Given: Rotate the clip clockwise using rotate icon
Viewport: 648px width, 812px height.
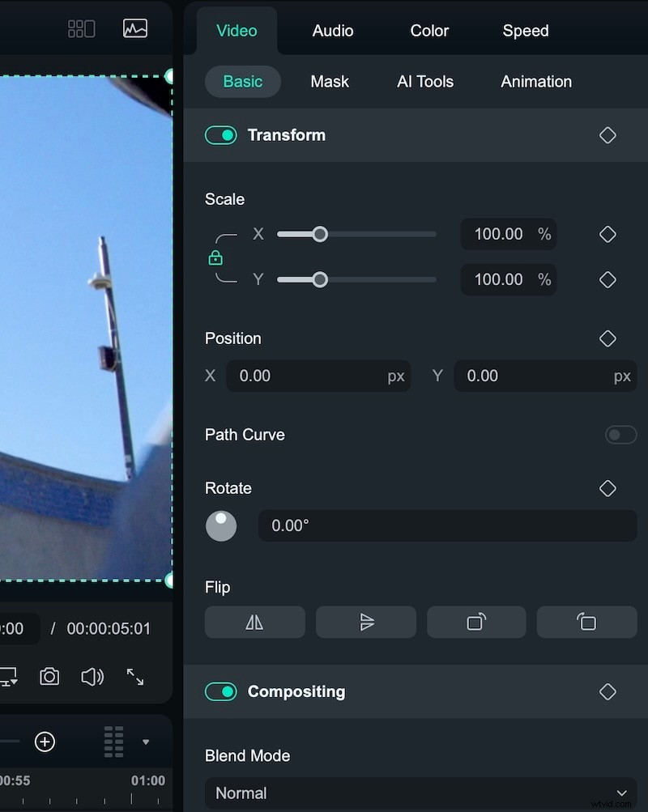Looking at the screenshot, I should (x=476, y=622).
